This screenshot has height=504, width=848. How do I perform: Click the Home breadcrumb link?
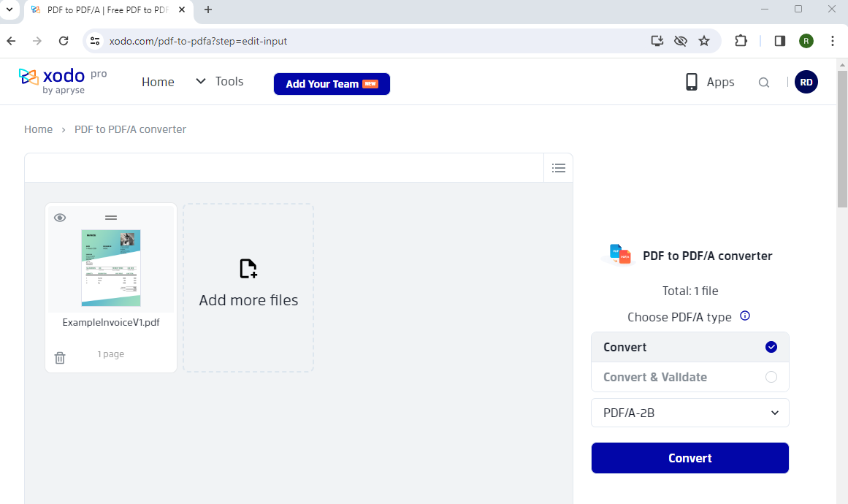click(x=39, y=129)
